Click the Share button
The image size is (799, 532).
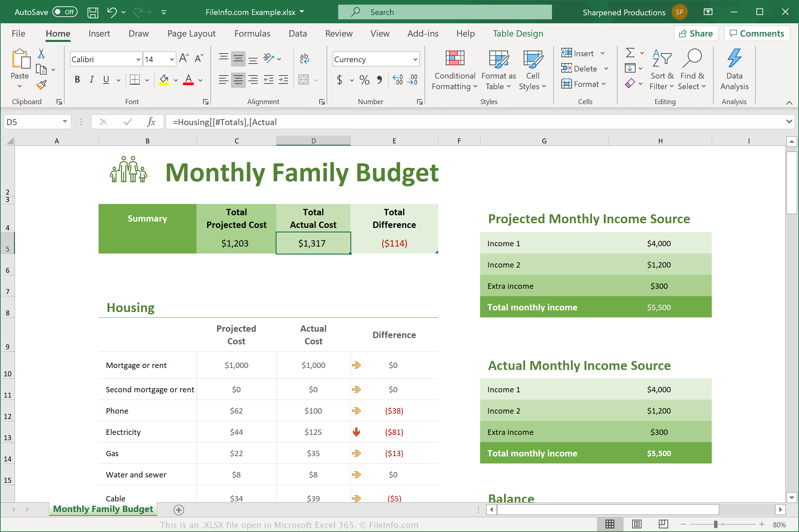point(696,33)
